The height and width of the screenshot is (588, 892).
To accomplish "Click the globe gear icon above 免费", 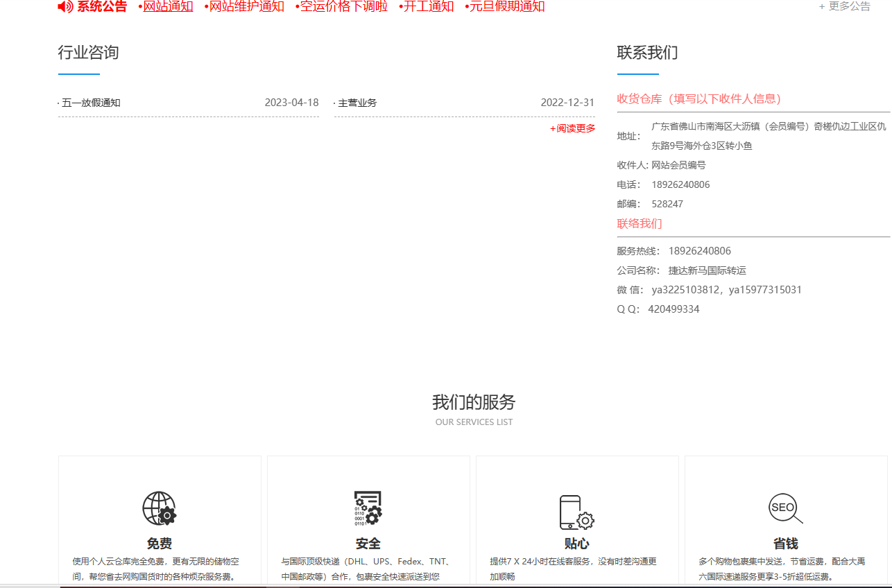I will coord(160,508).
